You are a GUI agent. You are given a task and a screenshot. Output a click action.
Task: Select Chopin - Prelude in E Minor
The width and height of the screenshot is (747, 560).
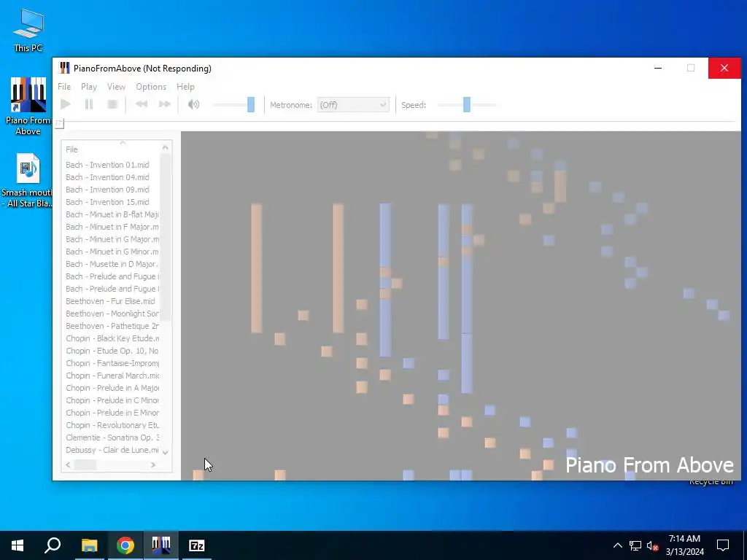click(112, 413)
